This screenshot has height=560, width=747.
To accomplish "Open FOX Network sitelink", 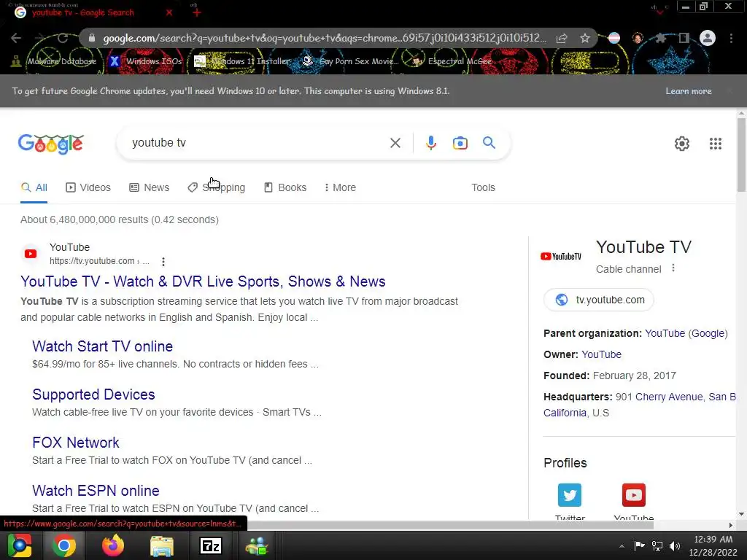I will click(x=76, y=443).
